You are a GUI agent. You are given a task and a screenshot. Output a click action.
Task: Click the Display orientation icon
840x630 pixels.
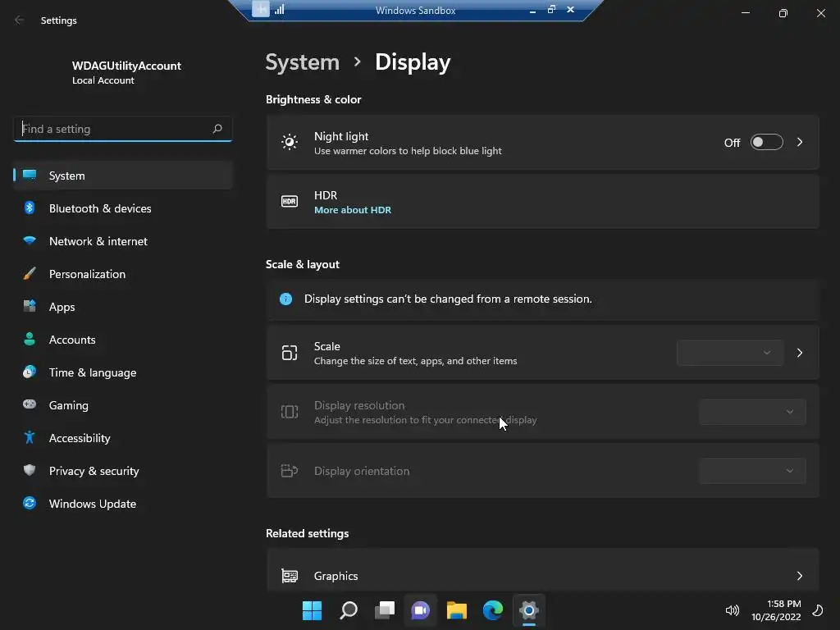coord(290,470)
